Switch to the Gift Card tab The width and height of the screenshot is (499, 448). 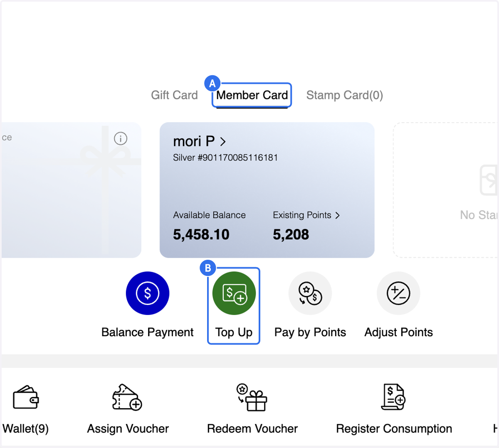point(174,95)
